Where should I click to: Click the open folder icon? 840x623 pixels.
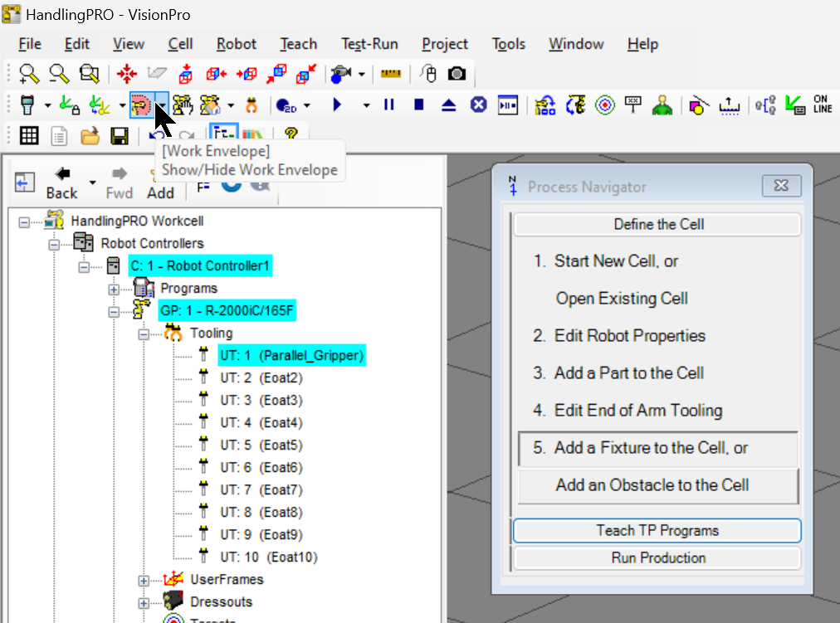coord(90,136)
